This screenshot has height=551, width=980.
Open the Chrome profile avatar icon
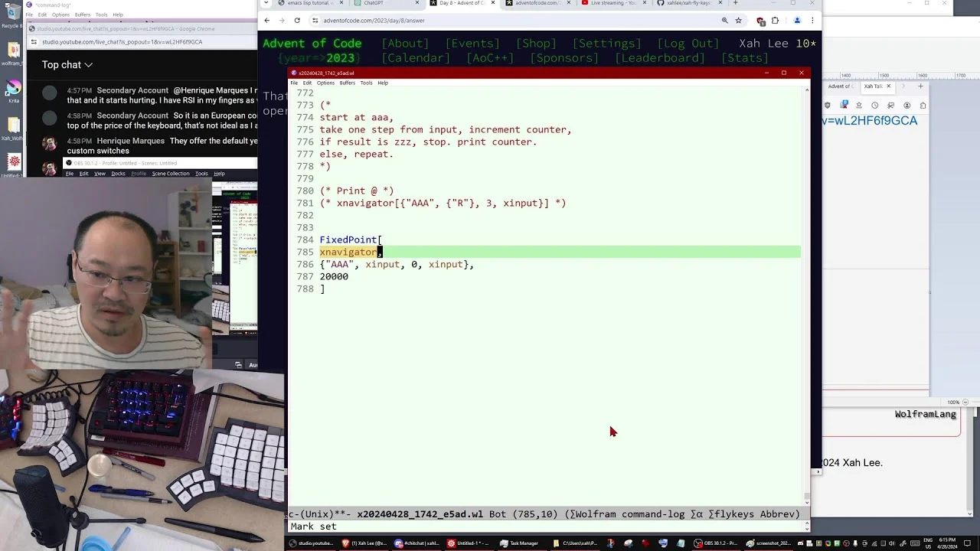pyautogui.click(x=797, y=21)
